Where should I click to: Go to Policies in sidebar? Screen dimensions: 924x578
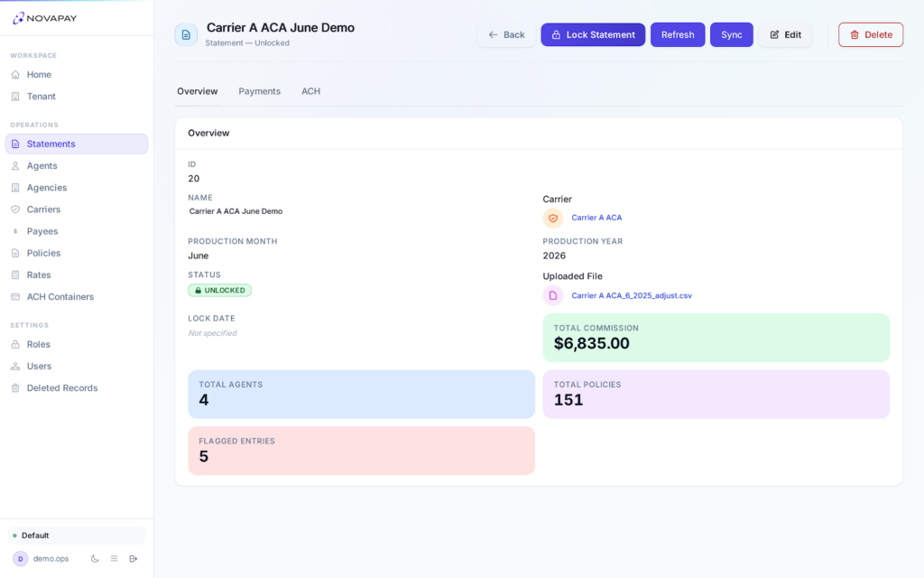coord(77,253)
